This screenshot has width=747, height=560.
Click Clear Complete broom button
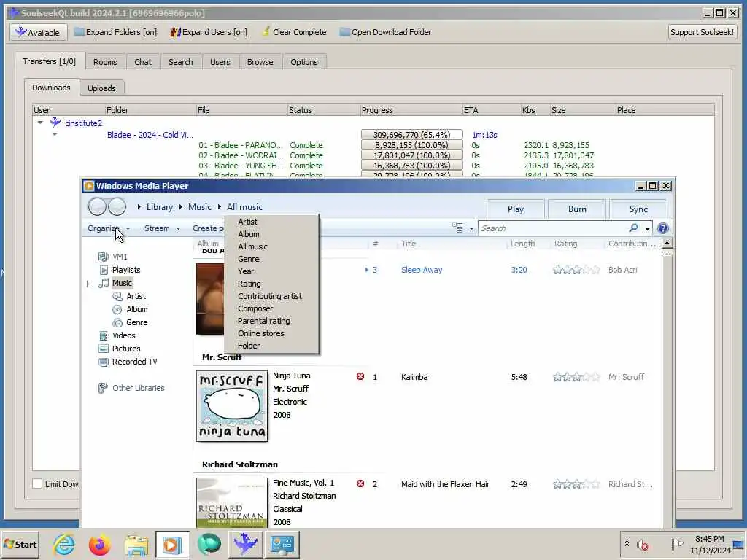click(294, 32)
